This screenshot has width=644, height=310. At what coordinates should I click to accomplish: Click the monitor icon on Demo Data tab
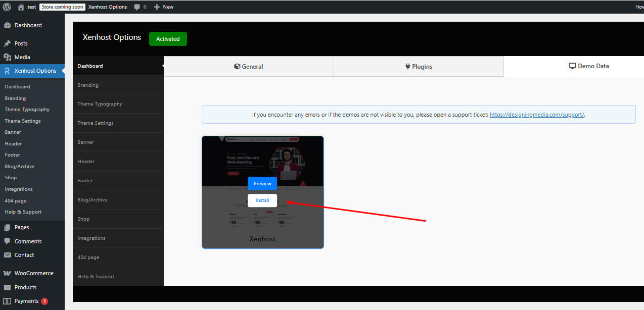coord(573,66)
